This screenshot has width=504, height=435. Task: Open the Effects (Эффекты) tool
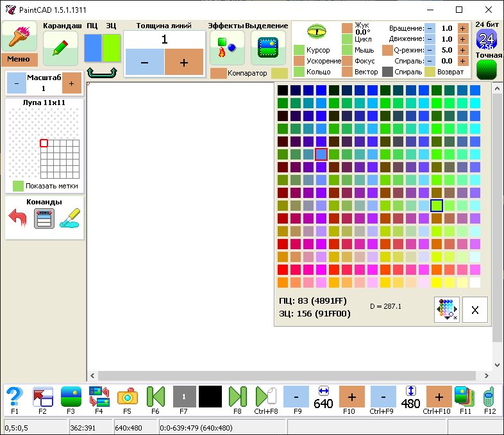(227, 47)
